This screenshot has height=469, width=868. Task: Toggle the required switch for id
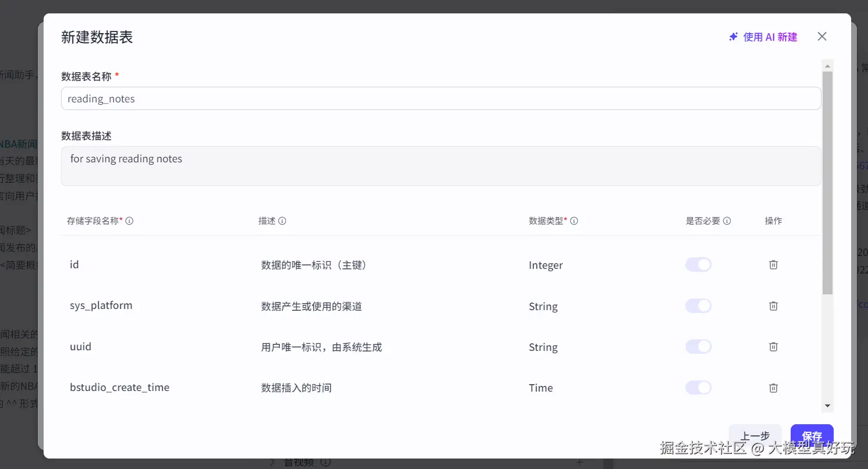pyautogui.click(x=698, y=265)
